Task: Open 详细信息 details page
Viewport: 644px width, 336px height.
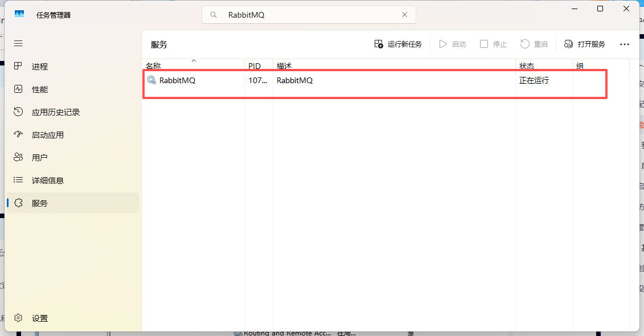Action: 73,181
